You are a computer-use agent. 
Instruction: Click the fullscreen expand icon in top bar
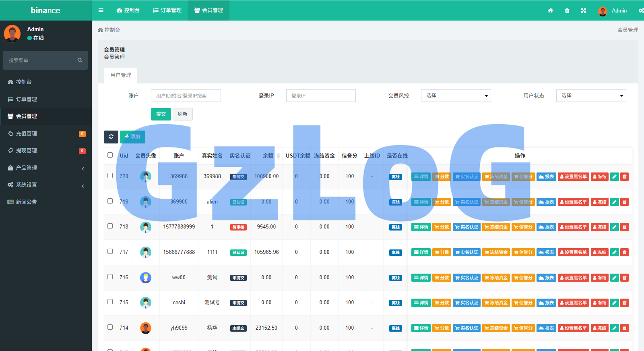tap(583, 11)
